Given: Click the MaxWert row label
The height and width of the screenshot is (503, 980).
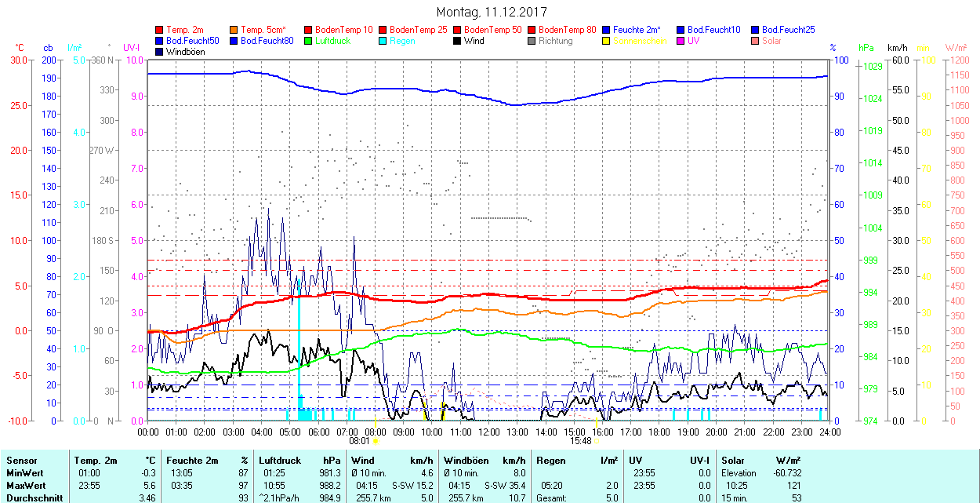Looking at the screenshot, I should (x=24, y=486).
